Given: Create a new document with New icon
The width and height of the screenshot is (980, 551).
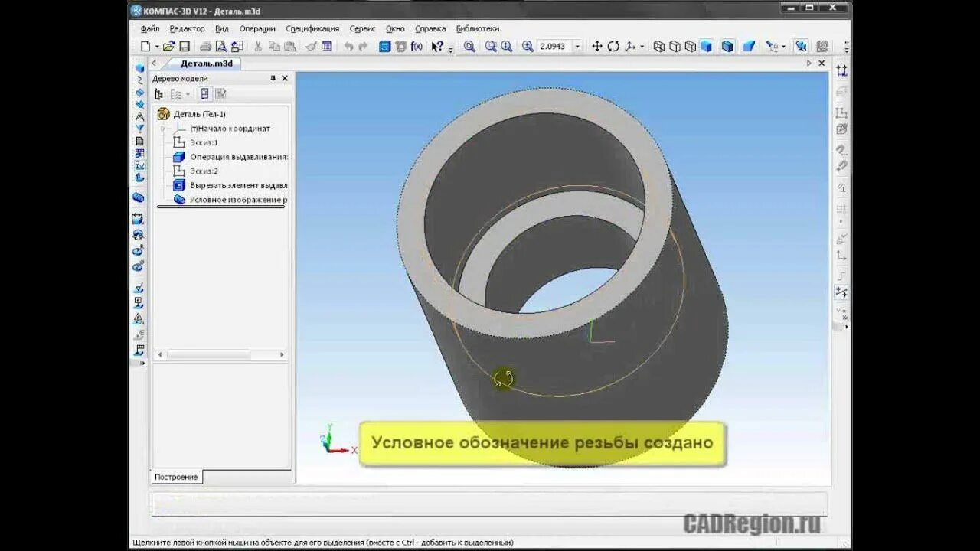Looking at the screenshot, I should [145, 47].
